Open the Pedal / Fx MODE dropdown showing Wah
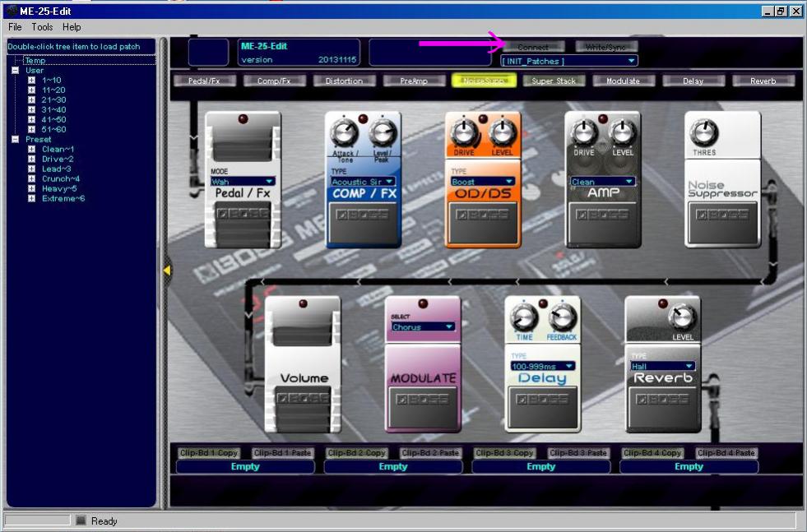This screenshot has height=532, width=807. (x=243, y=182)
